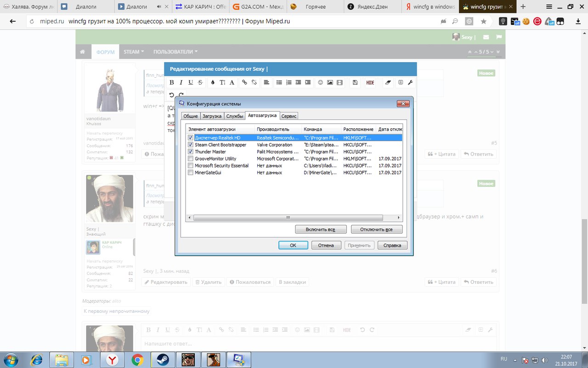
Task: Save draft with floppy disk icon
Action: pos(355,82)
